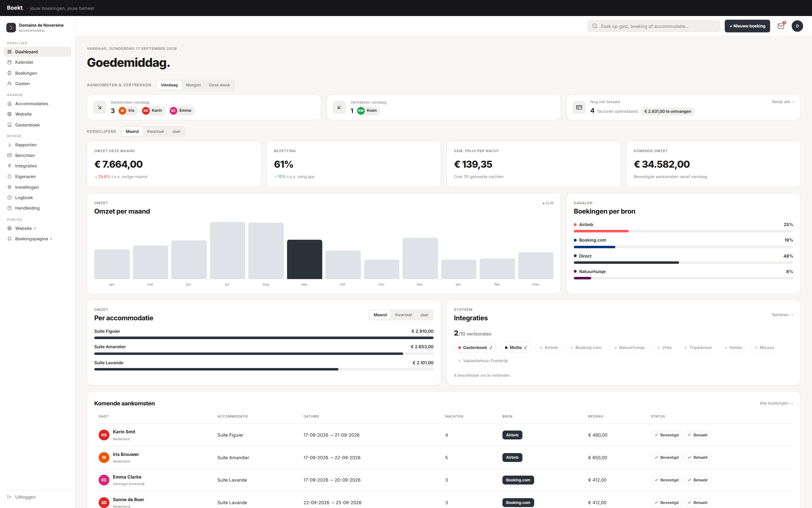
Task: Click the arrivals arrow icon in Aankomsten card
Action: 100,107
